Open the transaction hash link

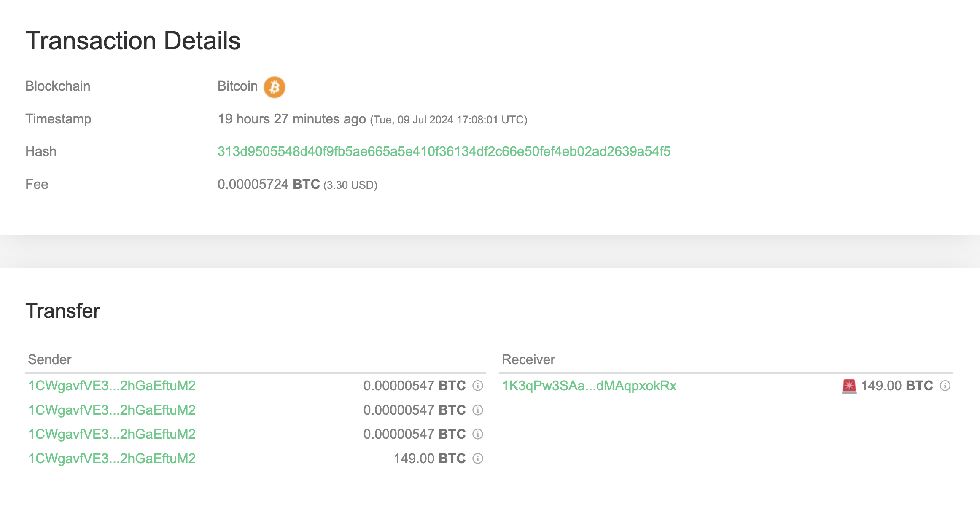click(x=444, y=151)
